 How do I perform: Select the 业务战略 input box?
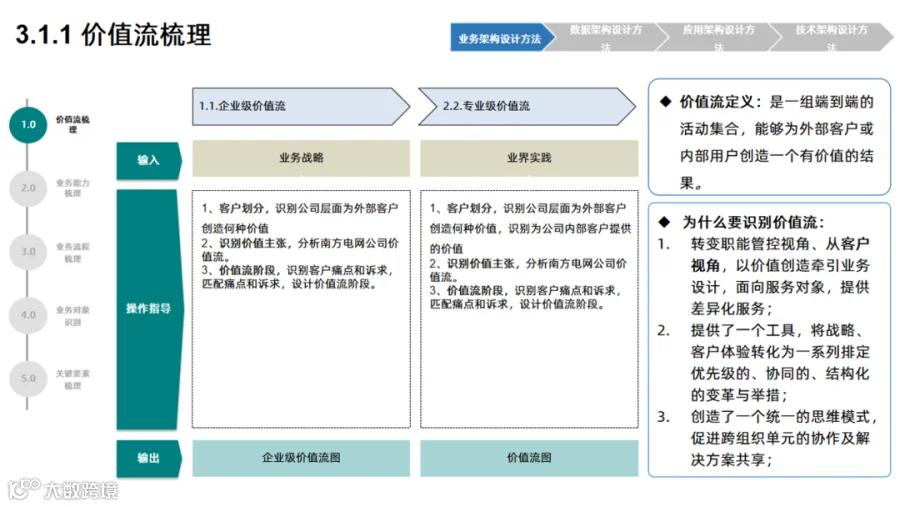pyautogui.click(x=301, y=158)
